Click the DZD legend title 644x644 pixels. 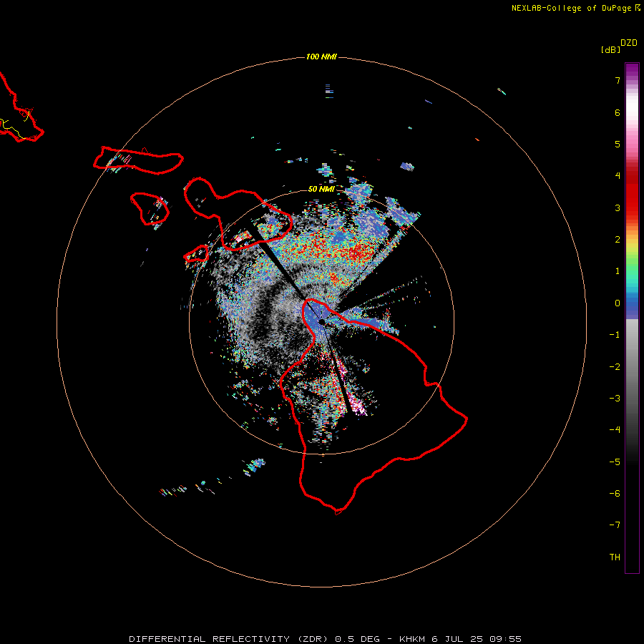629,43
